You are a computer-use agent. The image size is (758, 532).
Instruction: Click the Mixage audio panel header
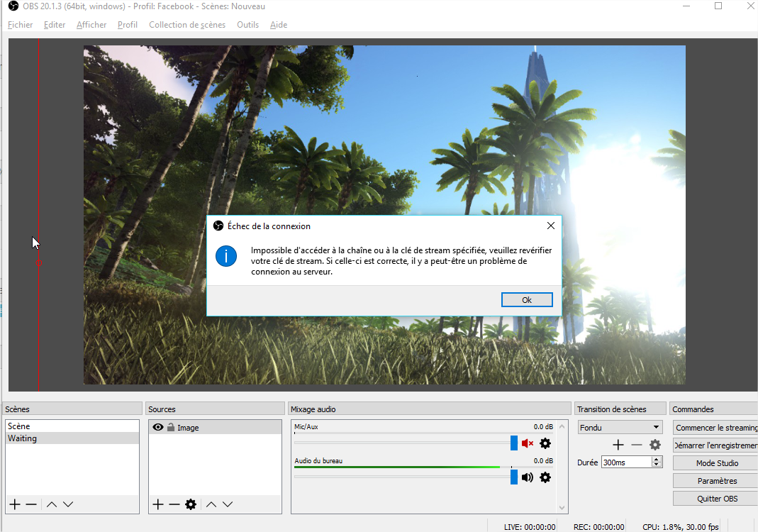click(x=429, y=409)
